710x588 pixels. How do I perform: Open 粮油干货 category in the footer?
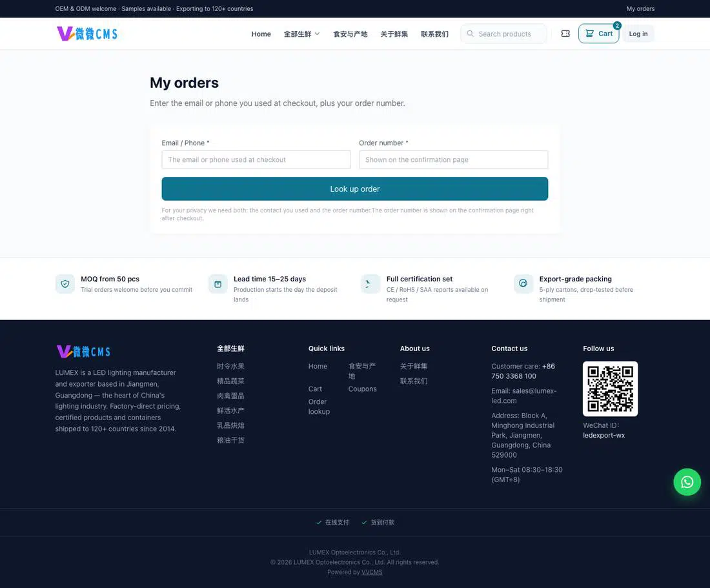click(x=230, y=440)
